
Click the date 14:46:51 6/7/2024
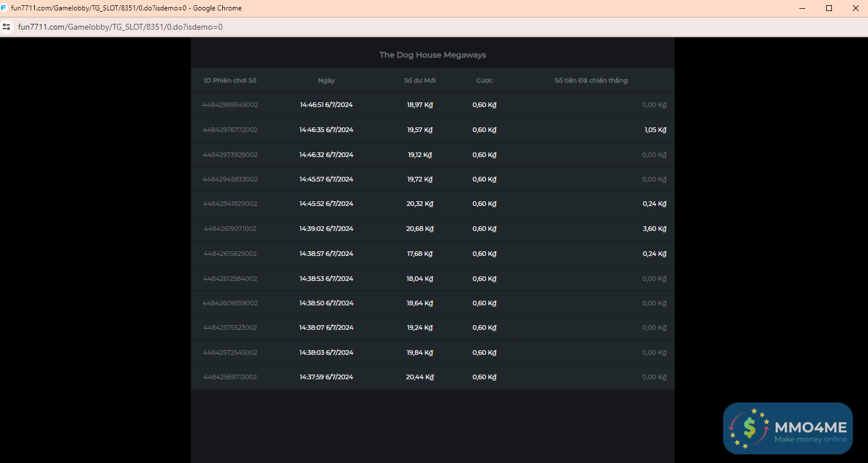click(326, 105)
